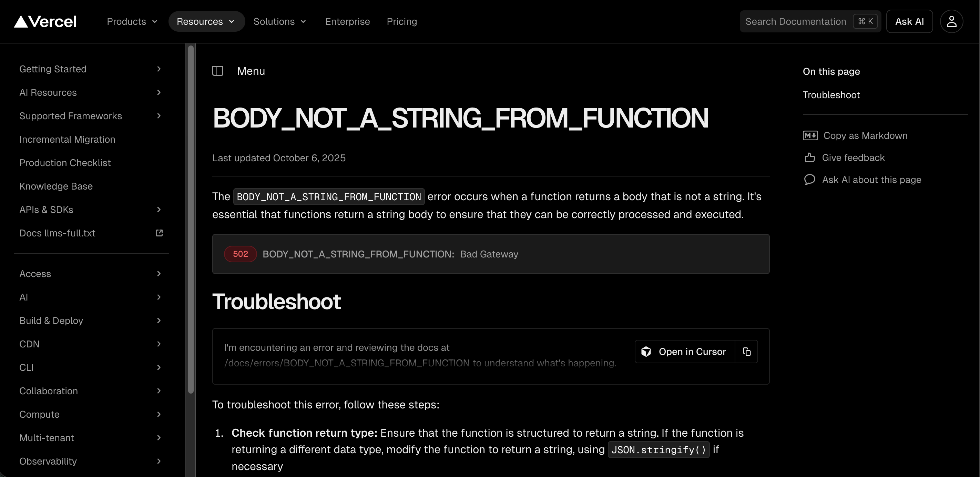This screenshot has width=980, height=477.
Task: Click the Ask AI button
Action: [909, 21]
